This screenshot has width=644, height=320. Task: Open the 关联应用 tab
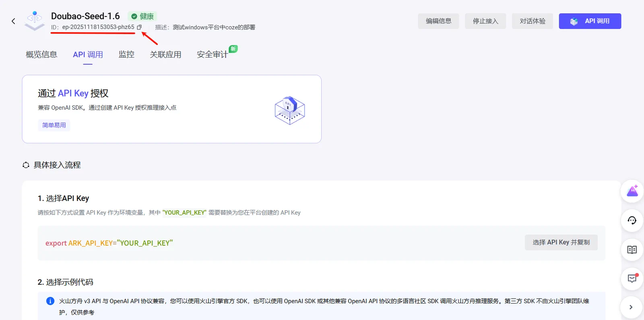[165, 55]
